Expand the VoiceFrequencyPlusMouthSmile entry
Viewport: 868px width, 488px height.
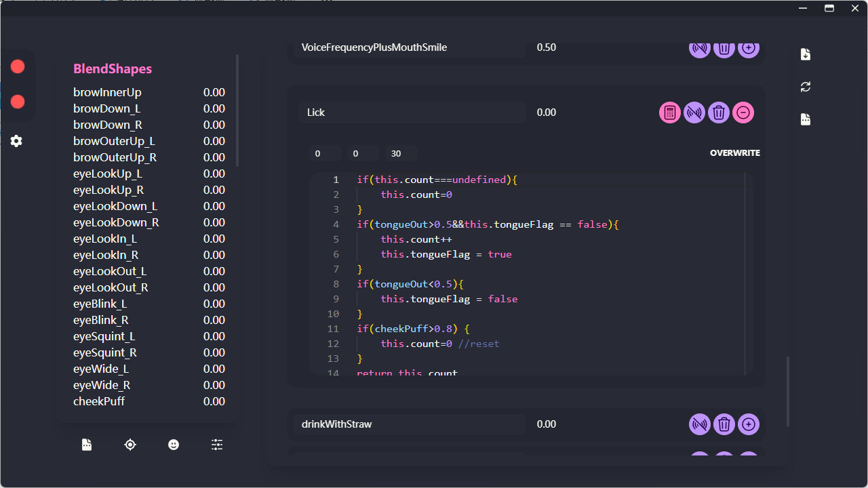tap(749, 49)
